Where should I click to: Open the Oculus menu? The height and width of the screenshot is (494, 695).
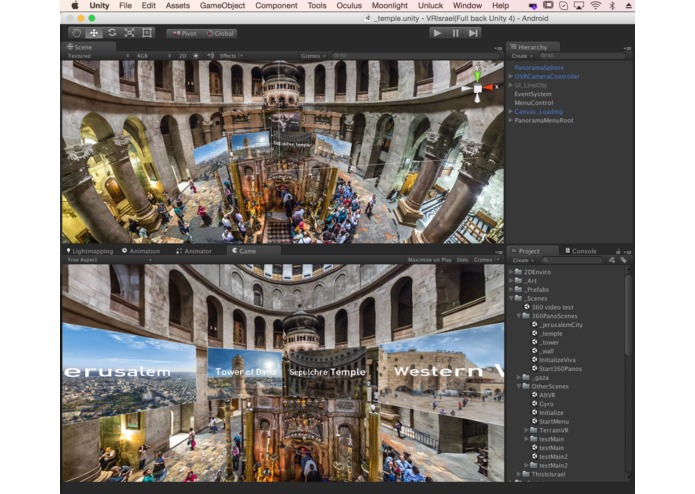point(349,6)
